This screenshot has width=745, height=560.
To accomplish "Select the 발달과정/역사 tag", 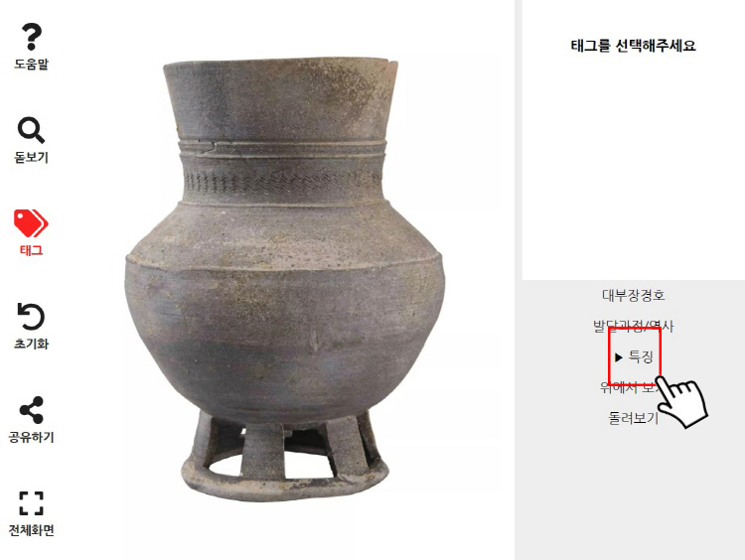I will pos(634,327).
